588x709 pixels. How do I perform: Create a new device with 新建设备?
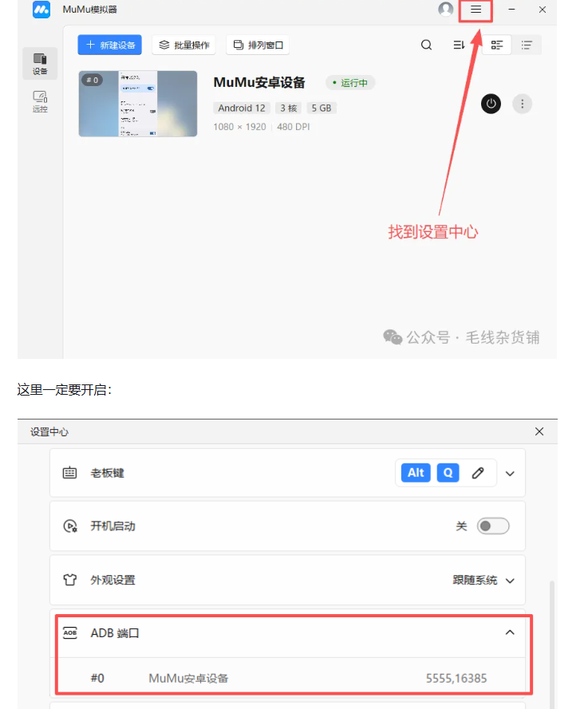coord(110,45)
